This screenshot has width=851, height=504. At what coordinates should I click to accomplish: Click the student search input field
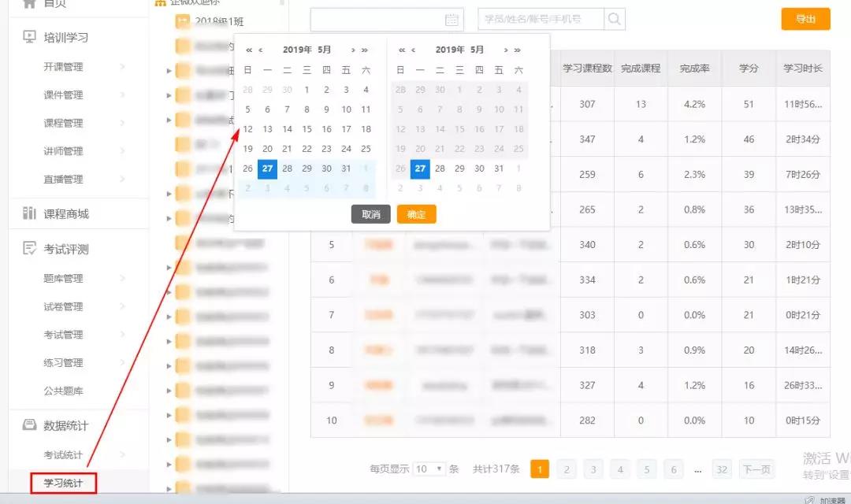click(x=540, y=19)
